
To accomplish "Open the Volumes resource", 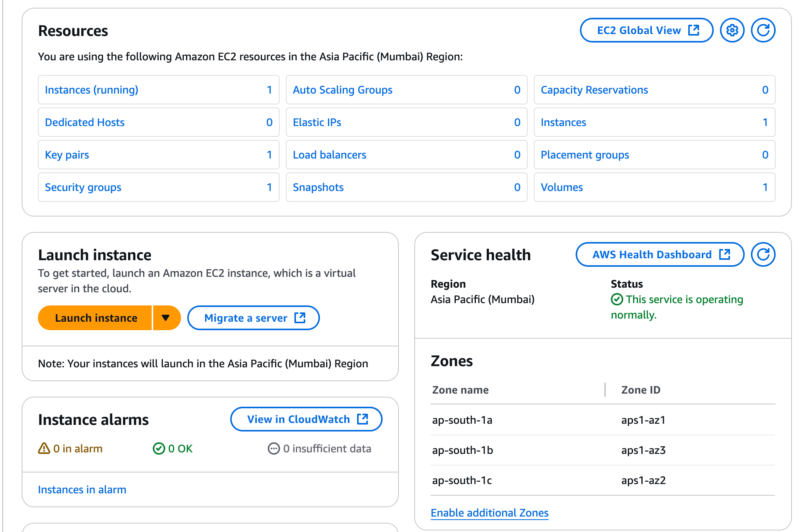I will pyautogui.click(x=562, y=187).
